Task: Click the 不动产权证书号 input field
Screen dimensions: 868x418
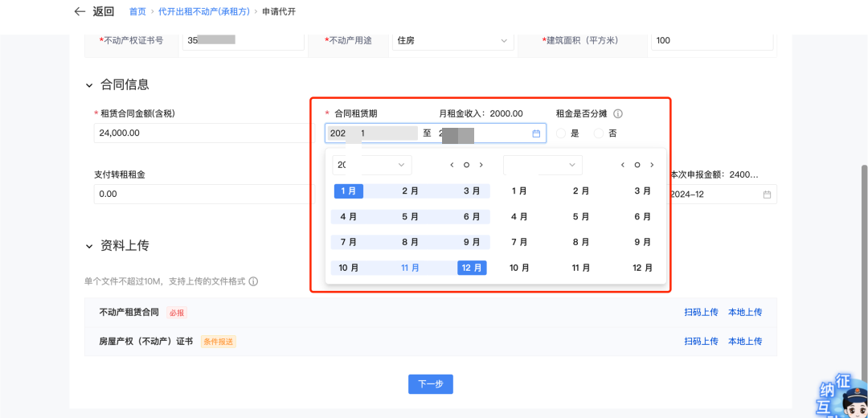Action: tap(243, 40)
